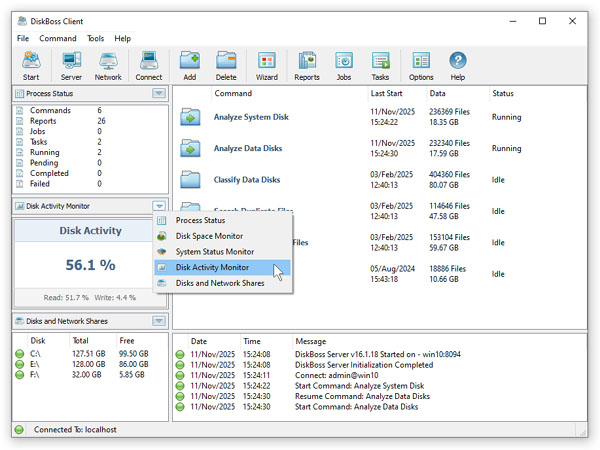600x450 pixels.
Task: Click the Free column header in disks panel
Action: (127, 341)
